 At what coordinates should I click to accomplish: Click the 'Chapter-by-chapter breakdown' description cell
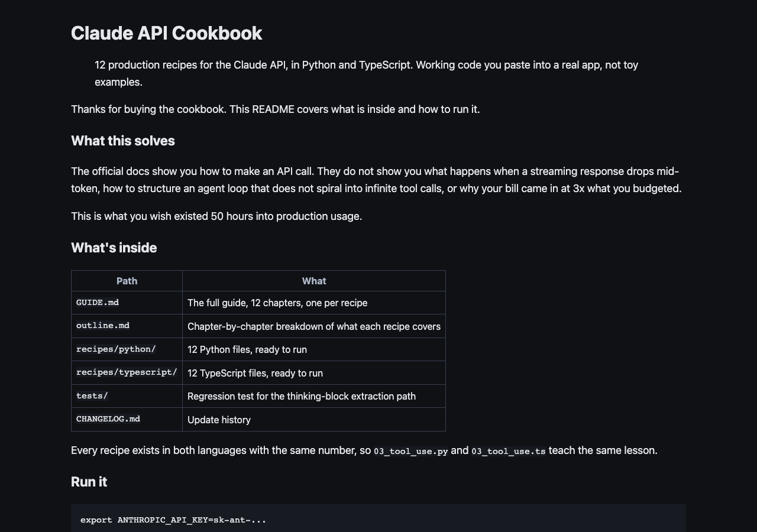coord(314,326)
